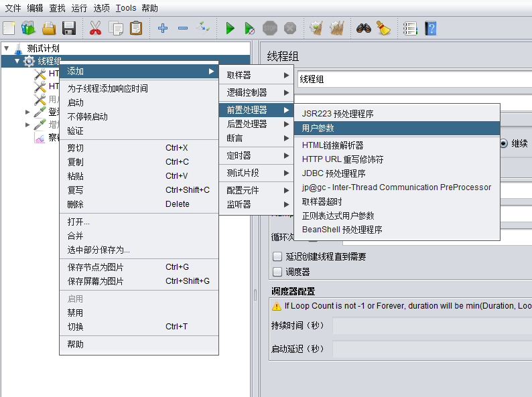Viewport: 532px width, 397px height.
Task: Click the warning triangle in scheduler config
Action: [x=277, y=306]
